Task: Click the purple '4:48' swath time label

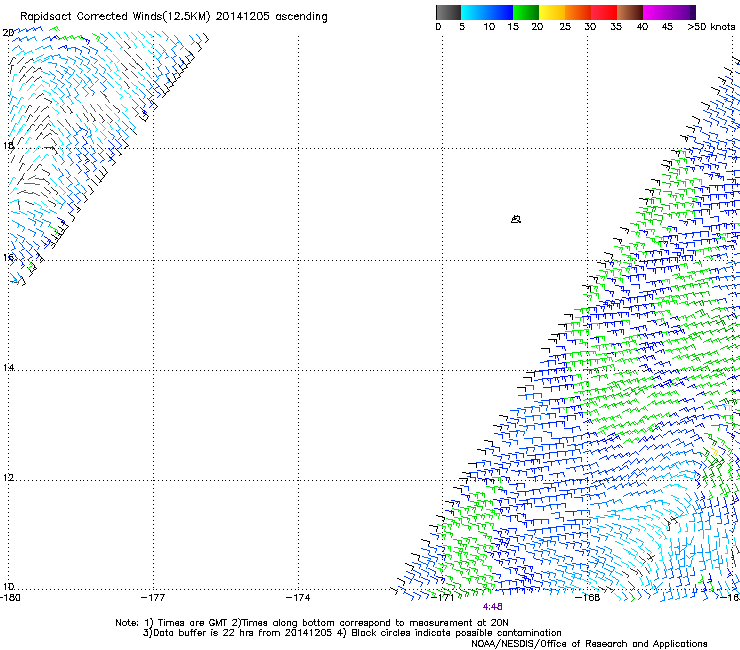Action: tap(492, 607)
